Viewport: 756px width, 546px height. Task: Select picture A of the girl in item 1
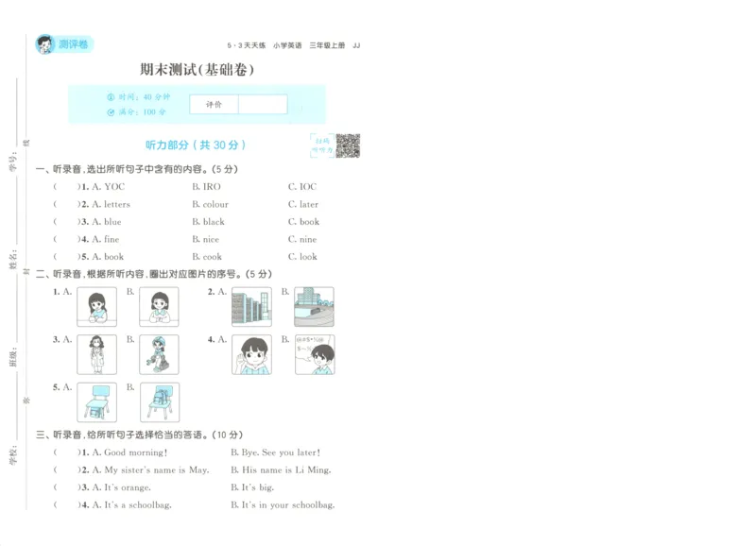pyautogui.click(x=99, y=305)
